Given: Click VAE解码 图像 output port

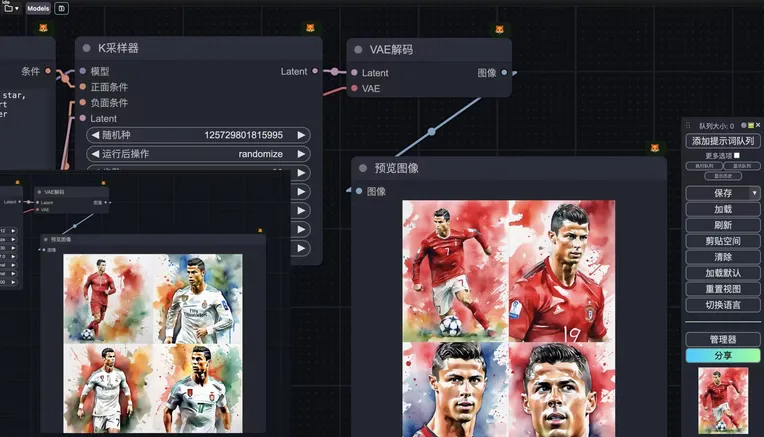Looking at the screenshot, I should coord(504,73).
